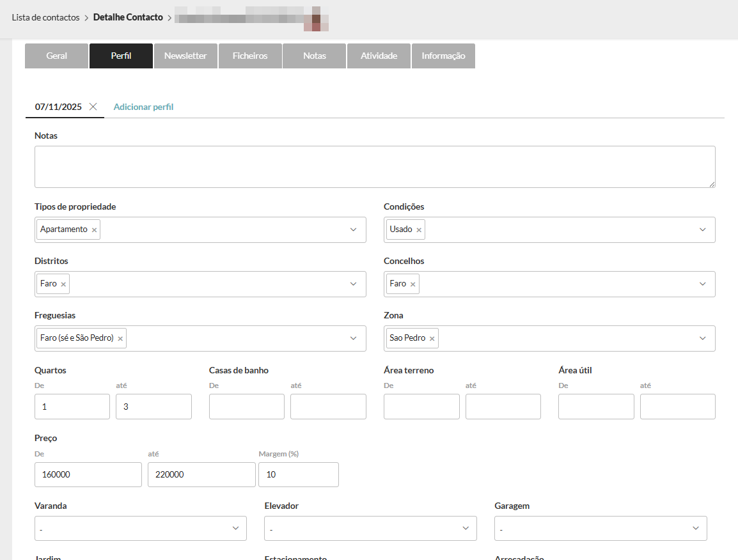Go to the Atividade tab

(x=379, y=56)
